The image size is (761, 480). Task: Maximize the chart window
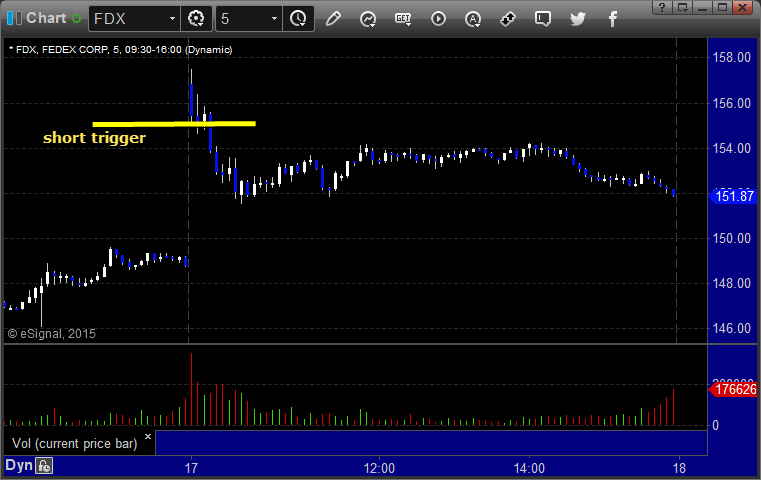[722, 7]
